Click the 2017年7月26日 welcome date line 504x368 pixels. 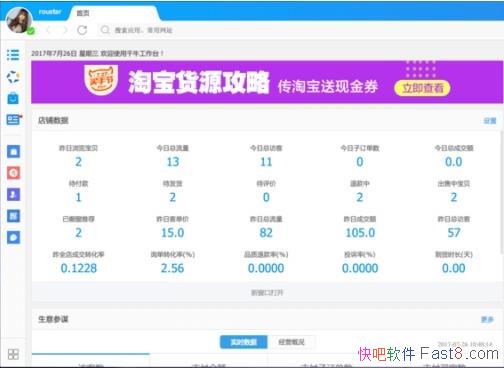pos(97,53)
